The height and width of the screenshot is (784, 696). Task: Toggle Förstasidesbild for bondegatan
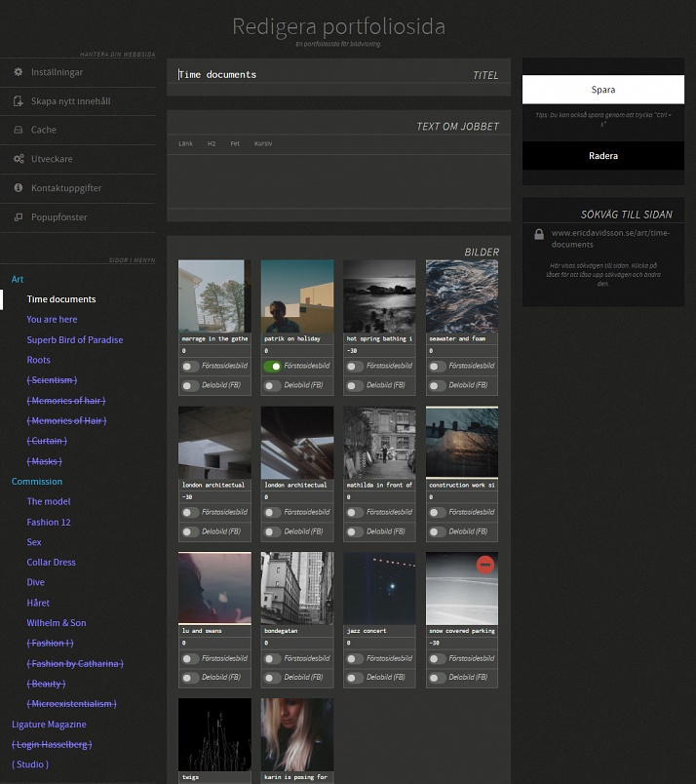point(273,658)
